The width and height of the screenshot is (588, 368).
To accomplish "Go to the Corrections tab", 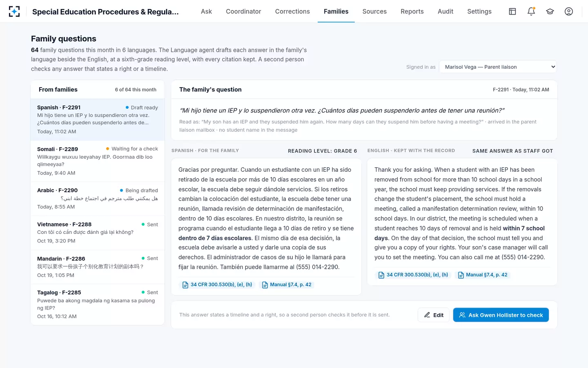I will tap(292, 11).
